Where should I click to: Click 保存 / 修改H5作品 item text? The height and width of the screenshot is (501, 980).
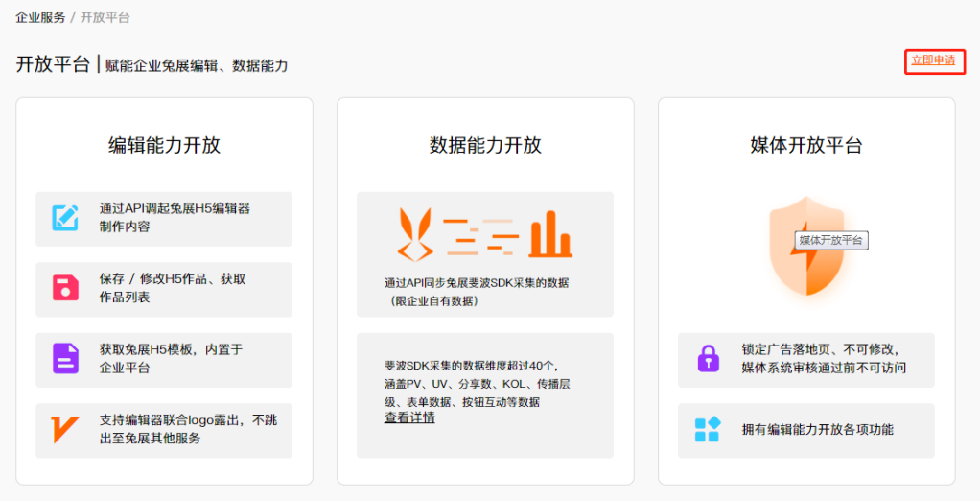[172, 288]
